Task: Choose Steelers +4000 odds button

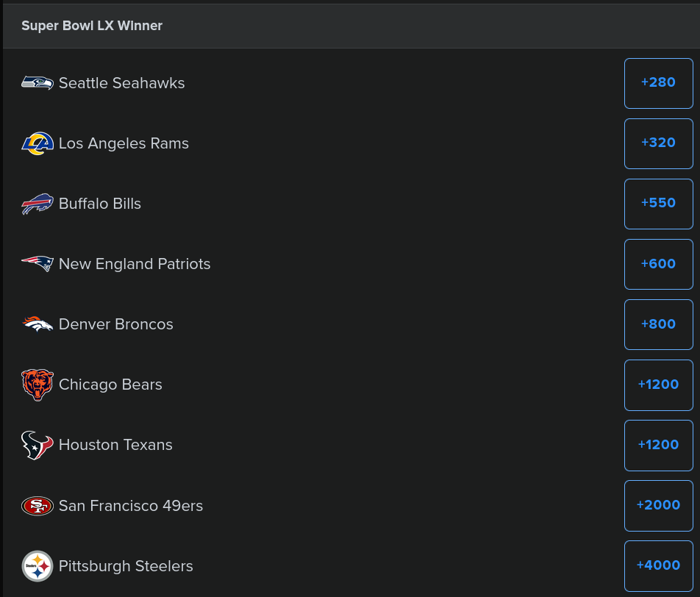Action: (659, 565)
